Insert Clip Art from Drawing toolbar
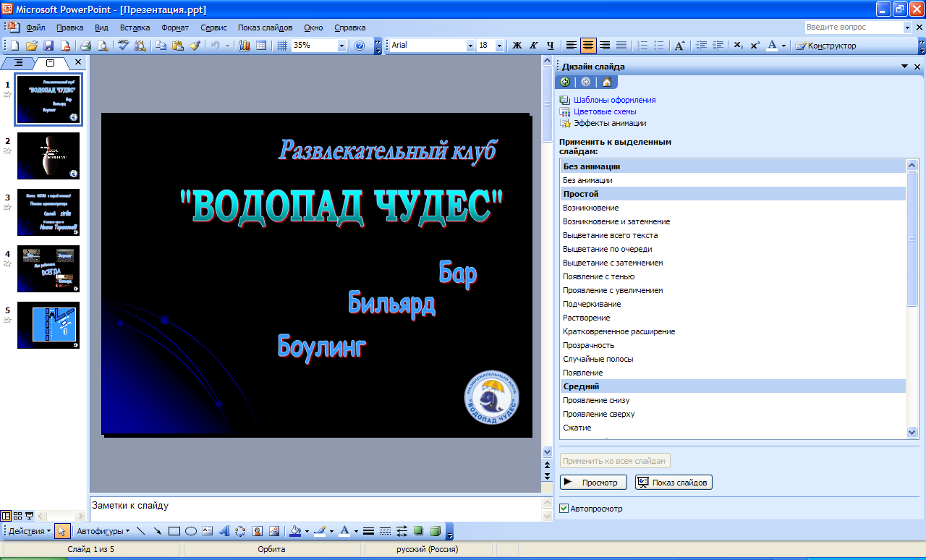 [258, 531]
